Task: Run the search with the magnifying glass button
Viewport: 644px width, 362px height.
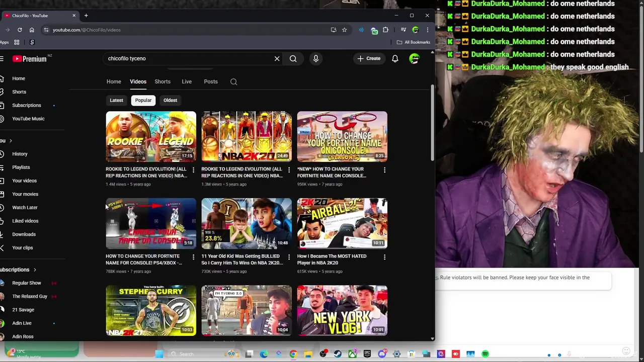Action: tap(293, 59)
